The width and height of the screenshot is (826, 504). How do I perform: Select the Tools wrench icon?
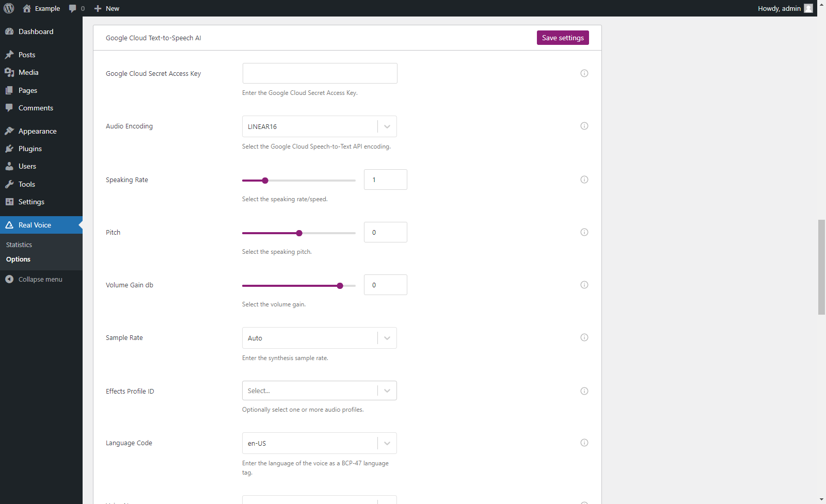click(x=10, y=184)
